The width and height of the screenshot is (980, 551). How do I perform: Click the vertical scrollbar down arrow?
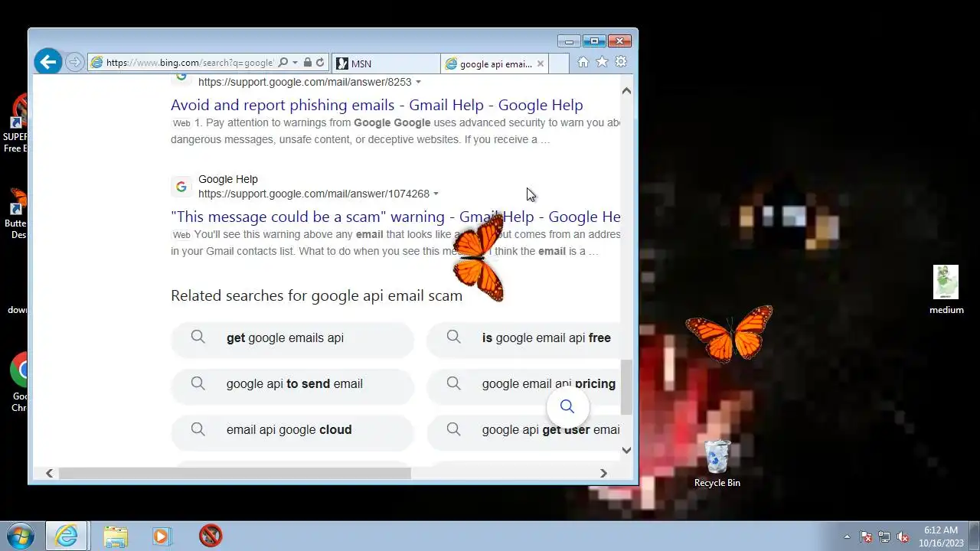point(626,450)
